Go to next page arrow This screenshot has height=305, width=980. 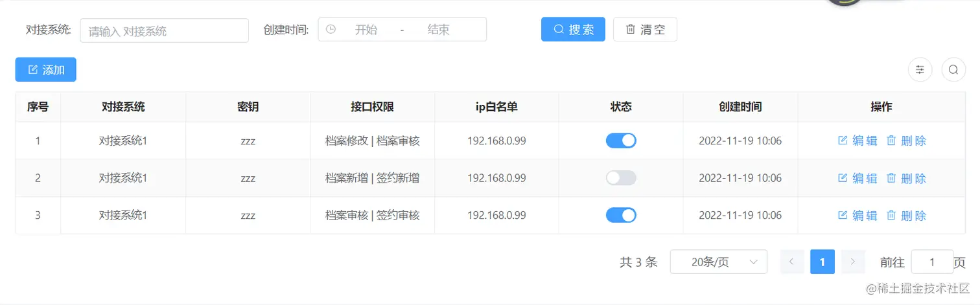(x=853, y=262)
